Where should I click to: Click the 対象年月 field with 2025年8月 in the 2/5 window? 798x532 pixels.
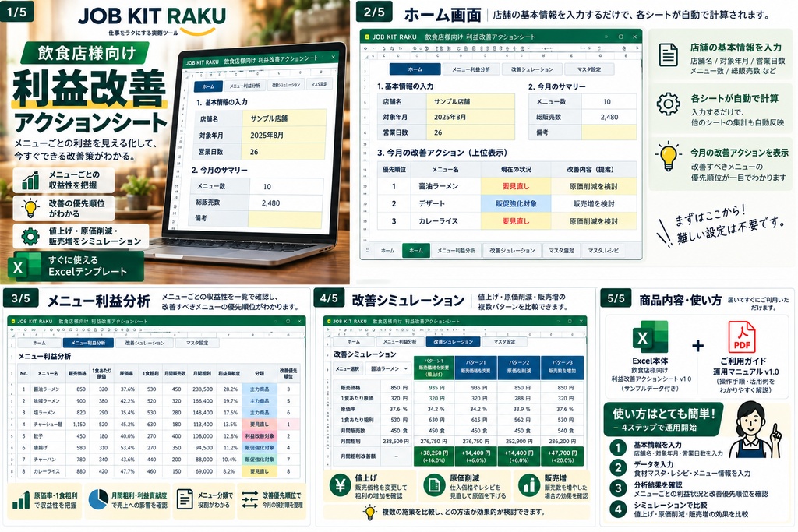click(470, 117)
